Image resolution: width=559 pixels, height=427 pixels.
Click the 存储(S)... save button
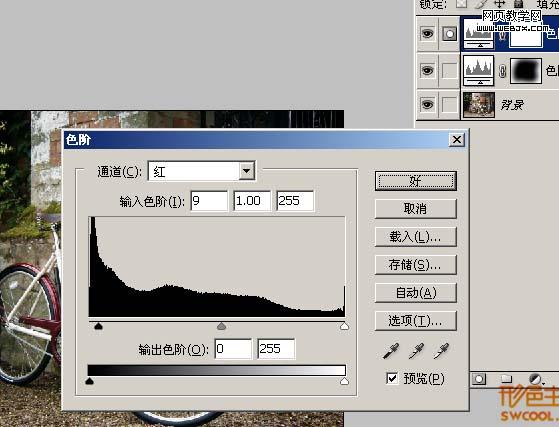click(x=416, y=264)
